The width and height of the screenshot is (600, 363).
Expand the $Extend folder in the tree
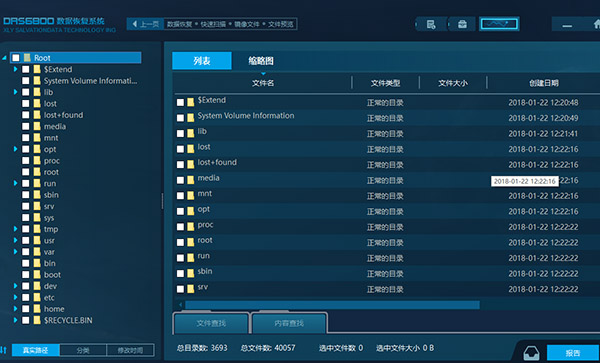click(x=16, y=69)
